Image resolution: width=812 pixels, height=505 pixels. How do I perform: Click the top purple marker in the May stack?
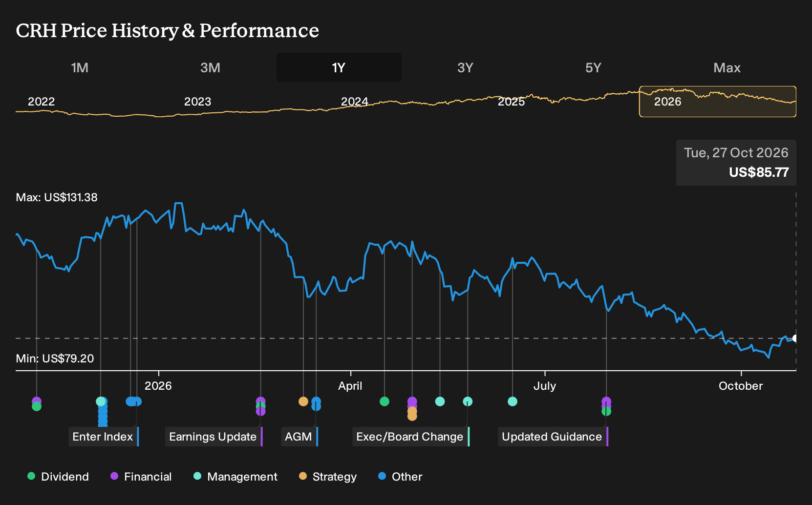(x=412, y=401)
